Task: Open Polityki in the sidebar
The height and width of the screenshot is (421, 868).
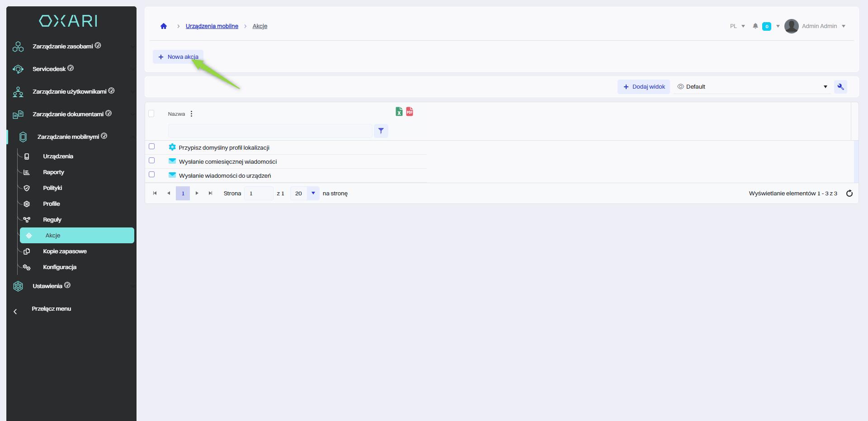Action: click(x=52, y=188)
